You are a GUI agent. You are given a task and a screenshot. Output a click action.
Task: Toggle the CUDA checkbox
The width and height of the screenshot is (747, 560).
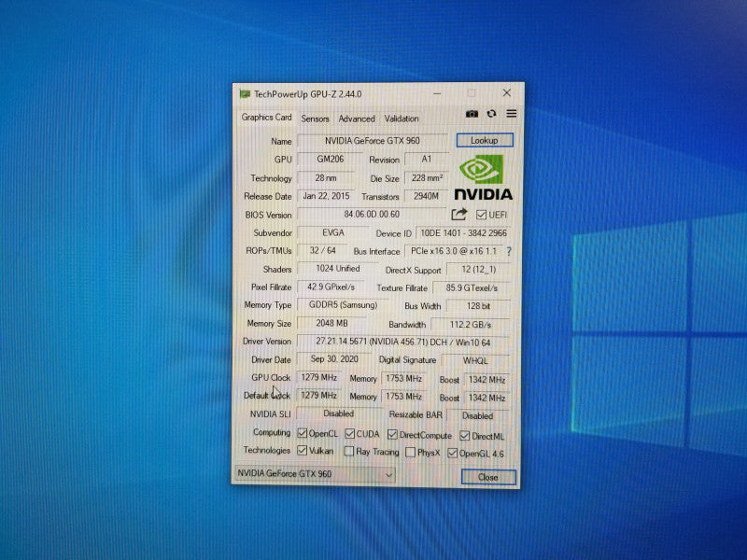pos(349,433)
